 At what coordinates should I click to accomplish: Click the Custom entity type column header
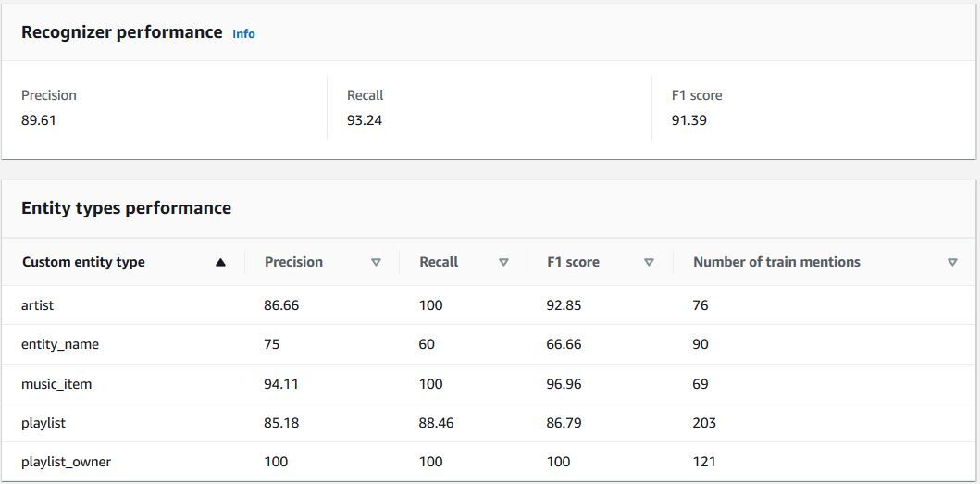[83, 262]
